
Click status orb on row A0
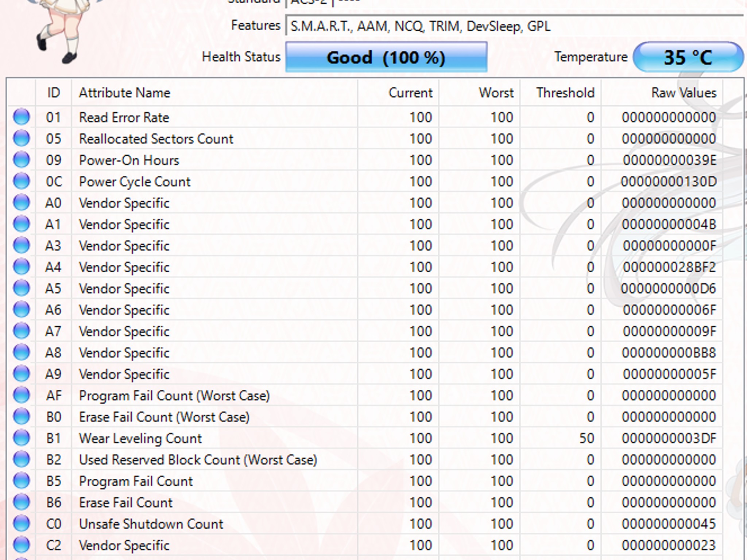(x=22, y=203)
